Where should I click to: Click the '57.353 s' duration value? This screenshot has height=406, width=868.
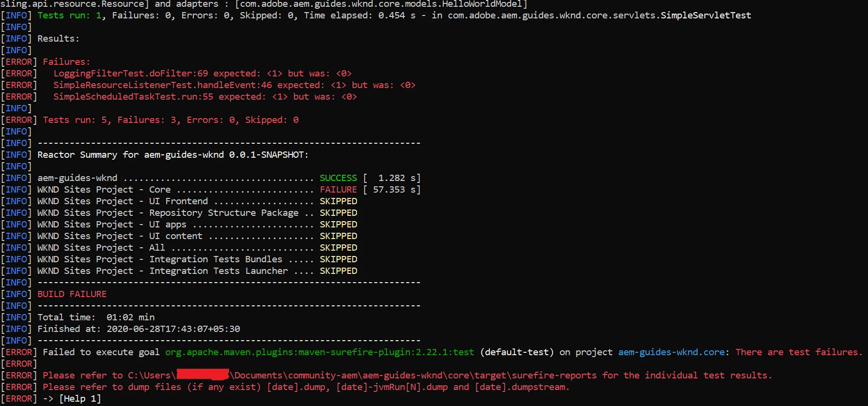tap(394, 190)
